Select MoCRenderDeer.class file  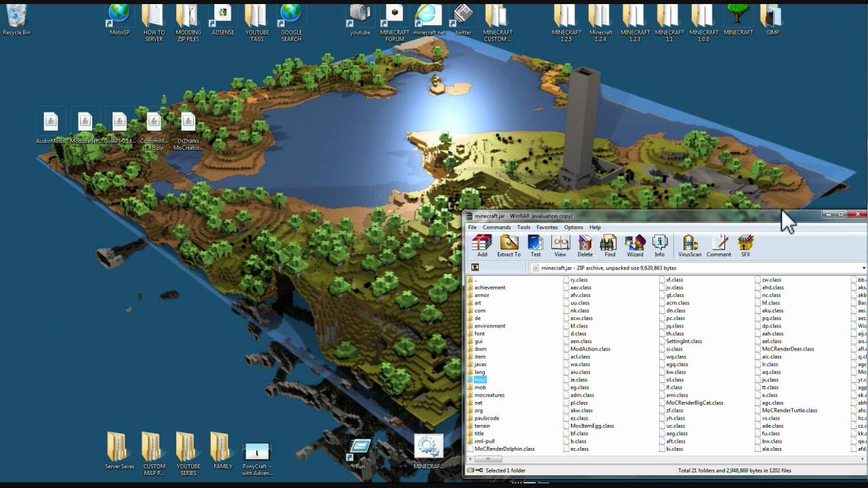click(x=784, y=349)
